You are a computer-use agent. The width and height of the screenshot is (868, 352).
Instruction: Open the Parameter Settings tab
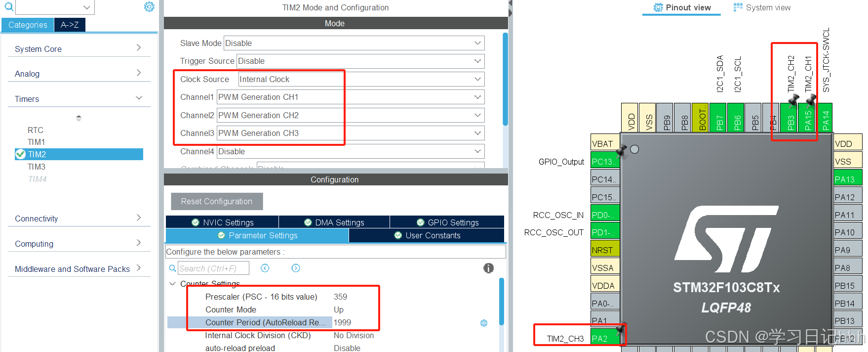click(x=257, y=235)
